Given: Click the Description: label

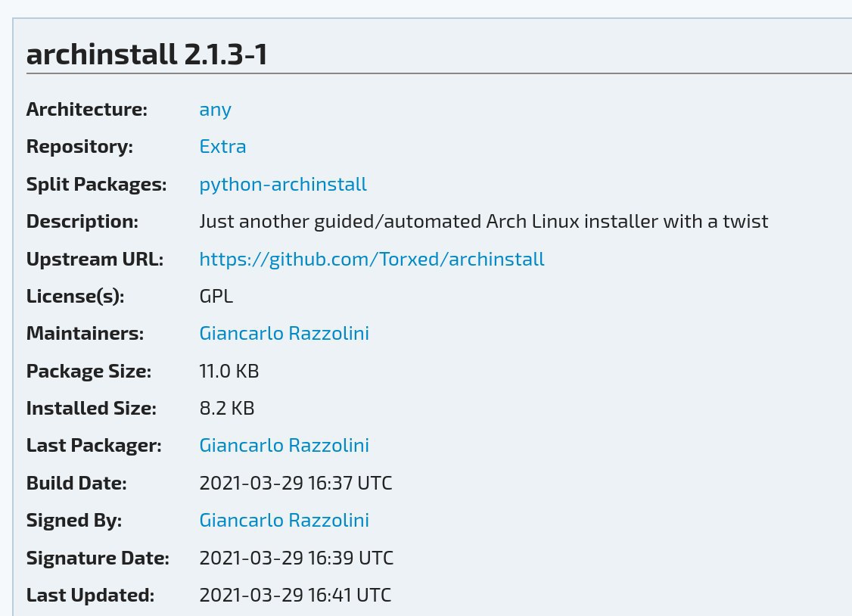Looking at the screenshot, I should point(82,222).
